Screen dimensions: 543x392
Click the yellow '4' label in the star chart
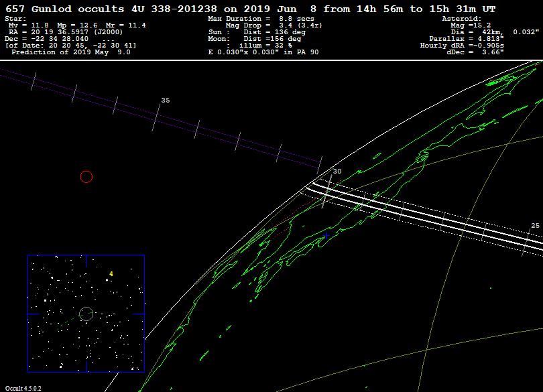(x=111, y=273)
